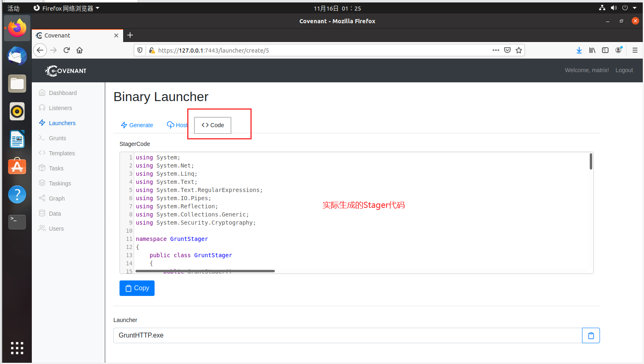Open the Firefox hamburger menu
644x364 pixels.
pyautogui.click(x=635, y=50)
